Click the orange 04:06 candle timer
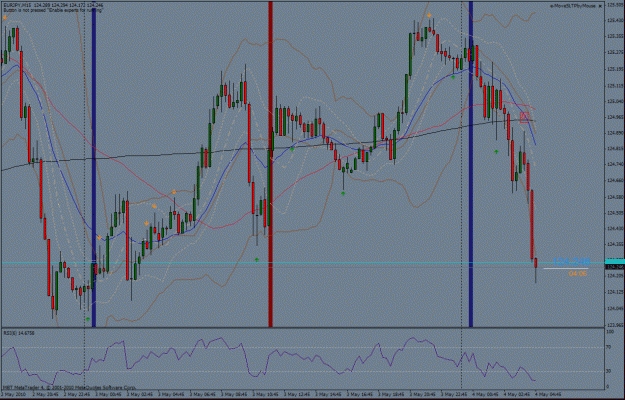Image resolution: width=625 pixels, height=400 pixels. (x=578, y=274)
